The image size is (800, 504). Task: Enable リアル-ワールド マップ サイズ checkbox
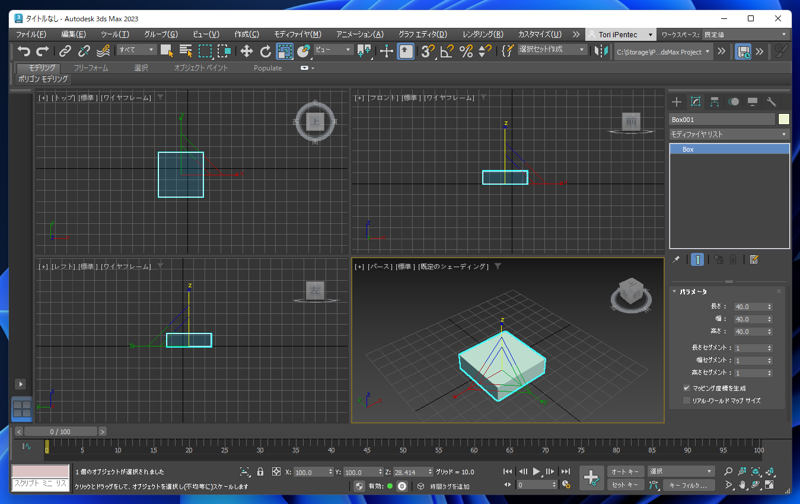click(687, 400)
